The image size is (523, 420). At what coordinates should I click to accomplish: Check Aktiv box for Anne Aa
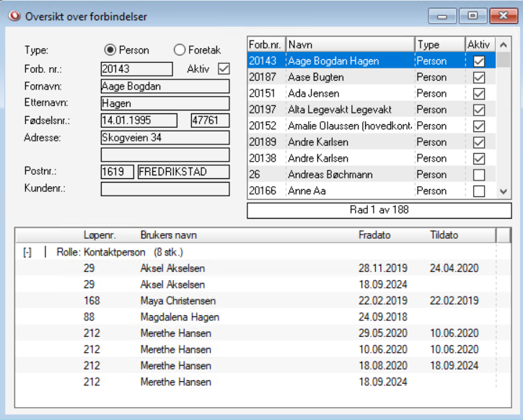click(x=478, y=191)
